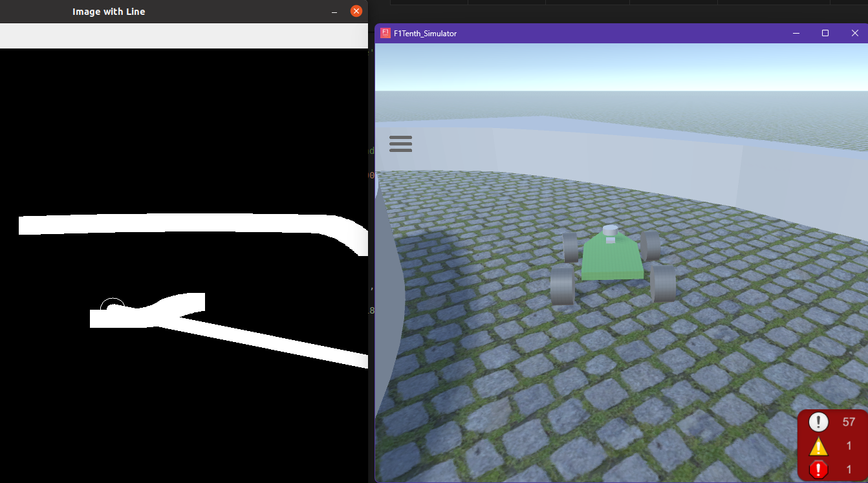Close the F1Tenth_Simulator window
Screen dimensions: 868x483
854,33
